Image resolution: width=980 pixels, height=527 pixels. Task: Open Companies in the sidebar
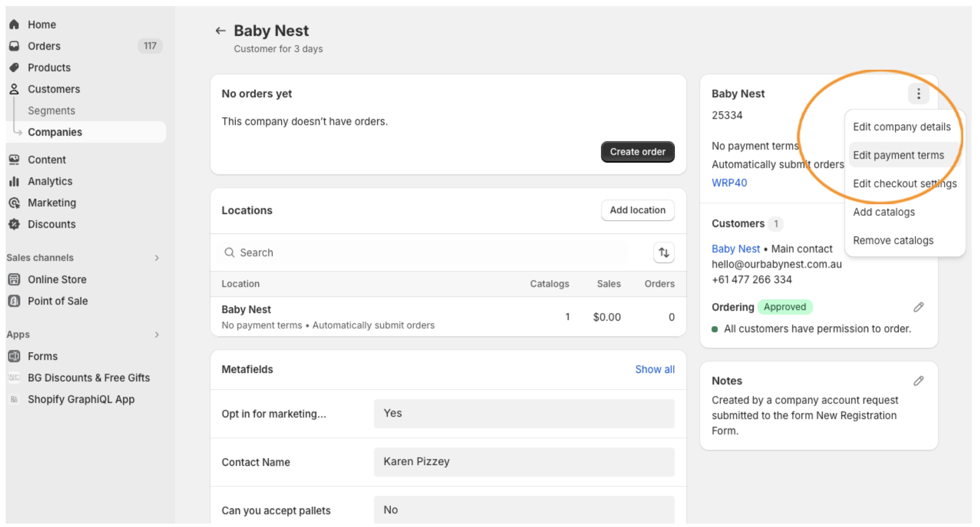click(x=86, y=132)
